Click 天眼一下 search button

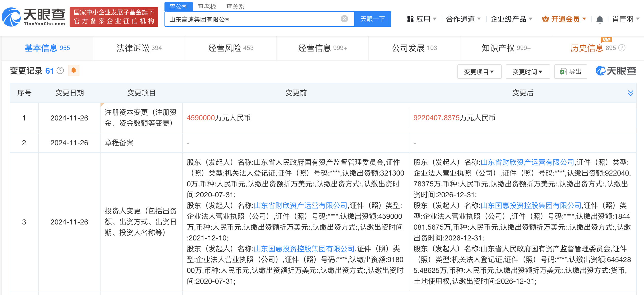click(373, 19)
